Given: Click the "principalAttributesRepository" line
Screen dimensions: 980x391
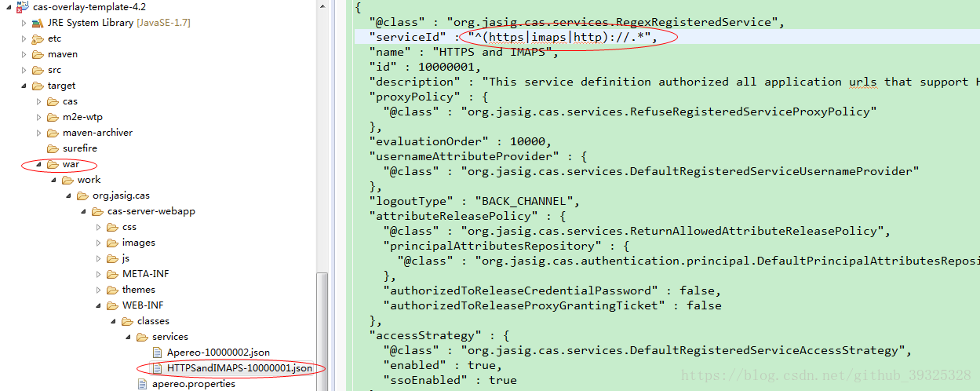Looking at the screenshot, I should pos(506,246).
